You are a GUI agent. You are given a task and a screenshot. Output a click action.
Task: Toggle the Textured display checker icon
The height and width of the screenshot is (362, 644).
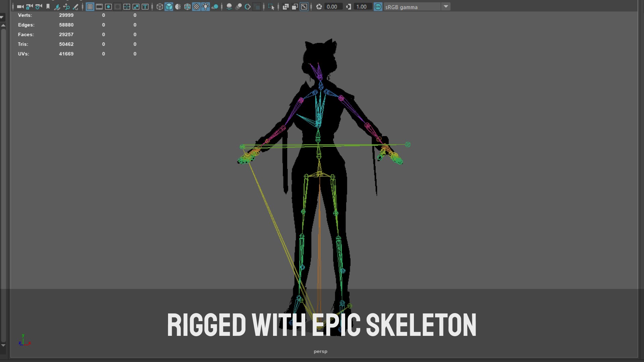pyautogui.click(x=196, y=7)
